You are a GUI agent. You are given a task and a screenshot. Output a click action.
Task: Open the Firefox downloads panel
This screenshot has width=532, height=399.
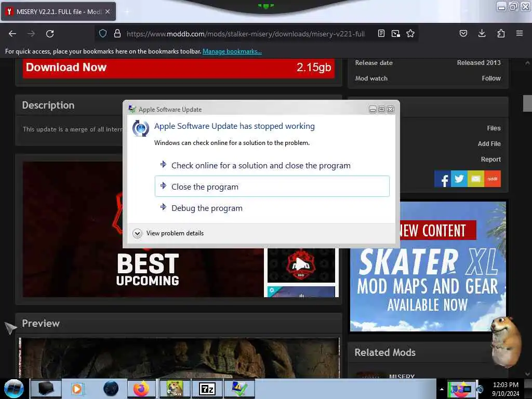pos(482,33)
